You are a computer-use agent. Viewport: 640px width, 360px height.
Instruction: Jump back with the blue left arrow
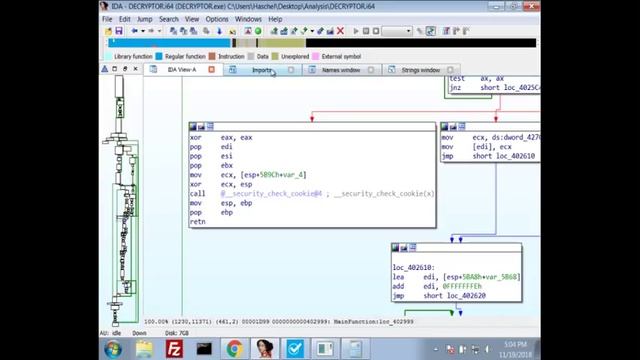tap(134, 31)
